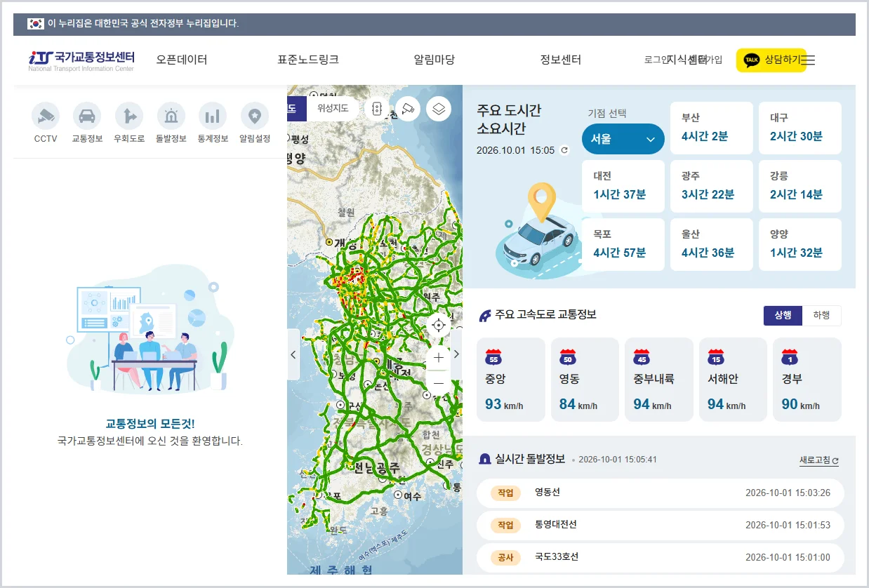
Task: Open the 목포 travel time card
Action: coord(623,244)
